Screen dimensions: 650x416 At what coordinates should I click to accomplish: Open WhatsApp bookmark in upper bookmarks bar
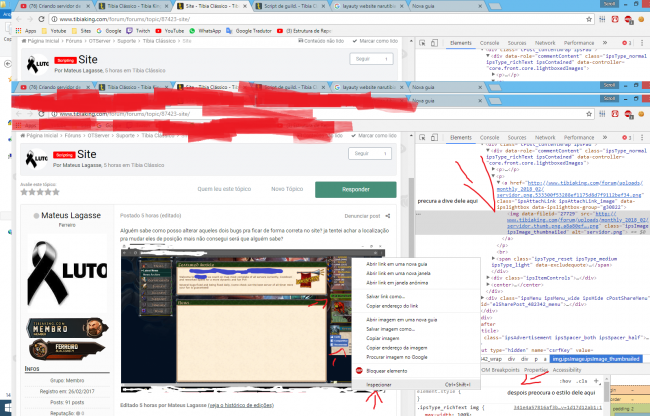(205, 31)
